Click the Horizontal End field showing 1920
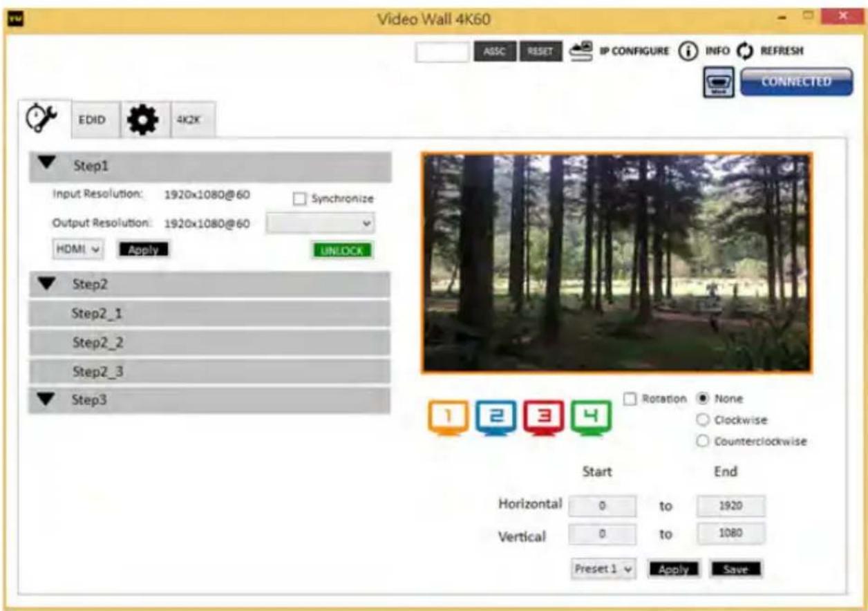The width and height of the screenshot is (868, 611). pos(731,506)
